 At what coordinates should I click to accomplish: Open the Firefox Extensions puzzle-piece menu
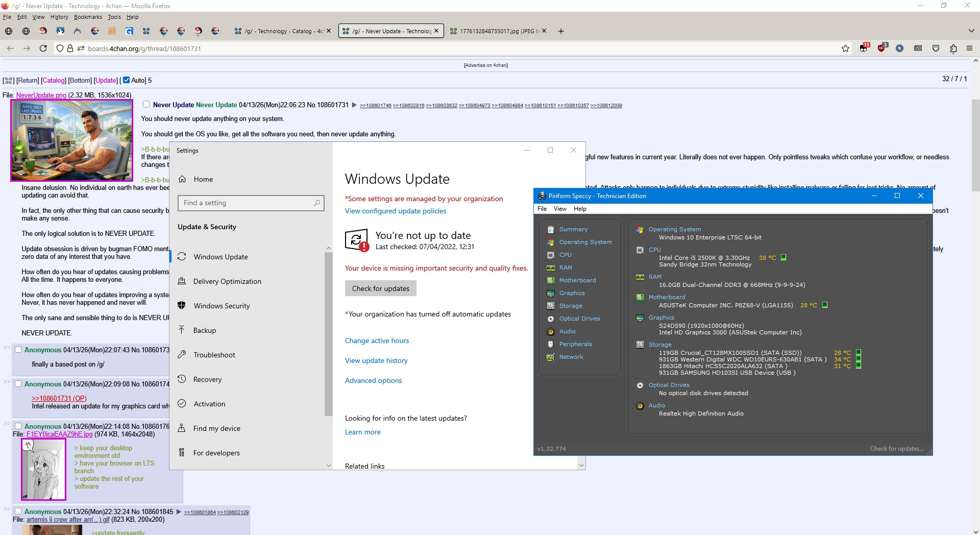tap(953, 48)
